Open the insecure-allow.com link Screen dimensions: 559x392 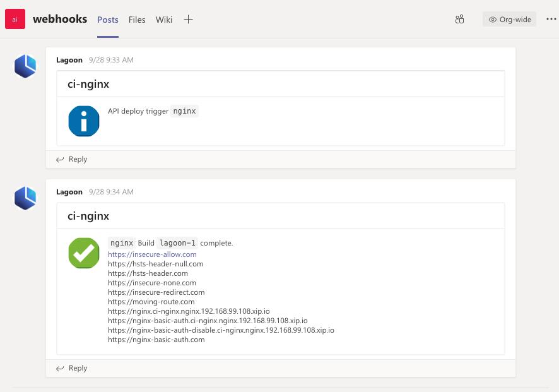152,254
